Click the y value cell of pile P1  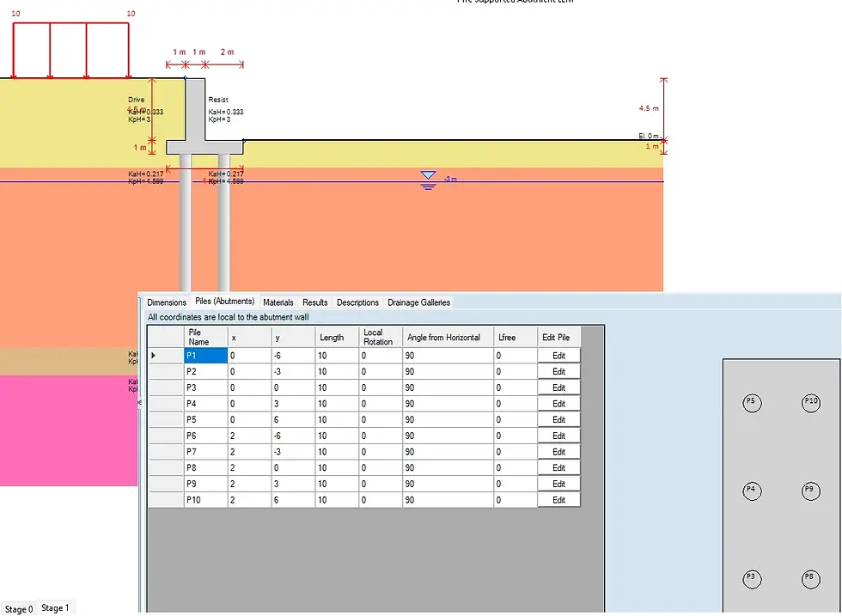[293, 356]
